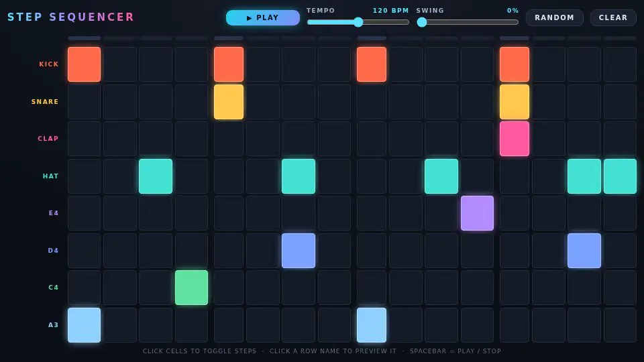Viewport: 644px width, 362px height.
Task: Remove the pink Clap hit on step 13
Action: point(515,139)
